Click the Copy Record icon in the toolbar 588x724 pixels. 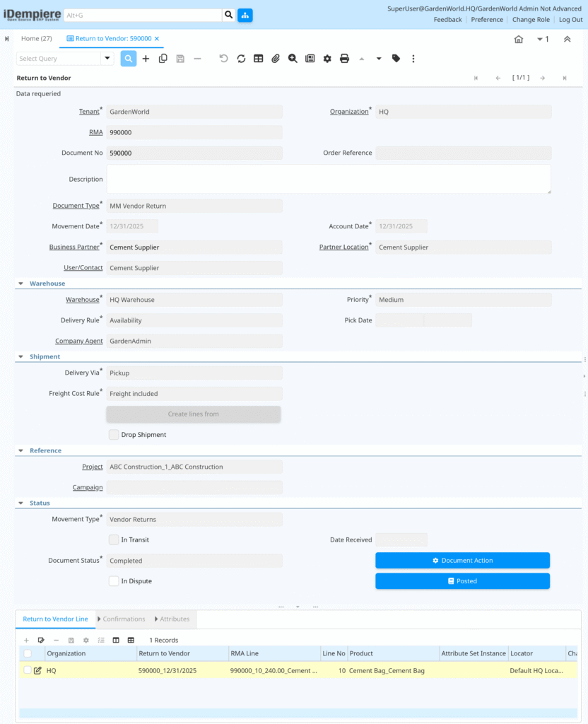click(x=163, y=59)
